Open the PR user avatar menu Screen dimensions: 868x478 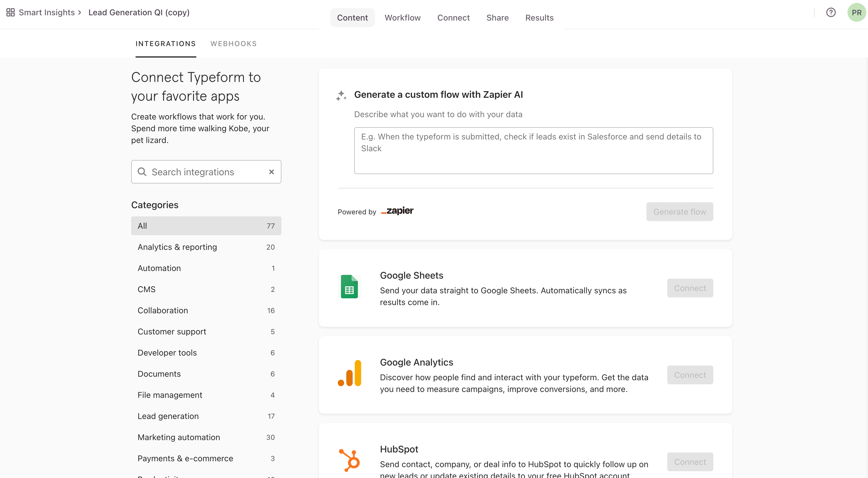tap(856, 12)
